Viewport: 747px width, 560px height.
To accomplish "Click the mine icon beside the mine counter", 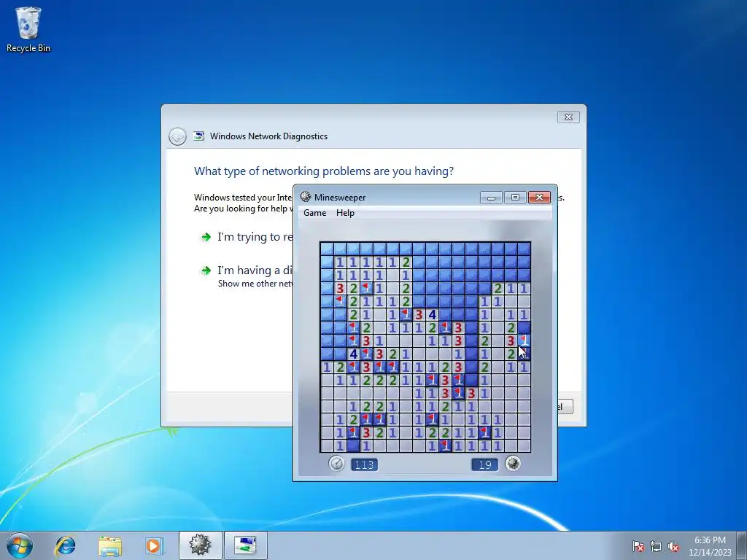I will pos(513,463).
